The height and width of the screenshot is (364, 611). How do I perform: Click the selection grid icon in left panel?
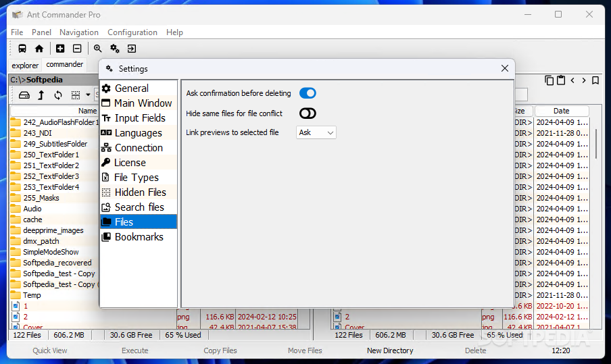click(x=76, y=95)
